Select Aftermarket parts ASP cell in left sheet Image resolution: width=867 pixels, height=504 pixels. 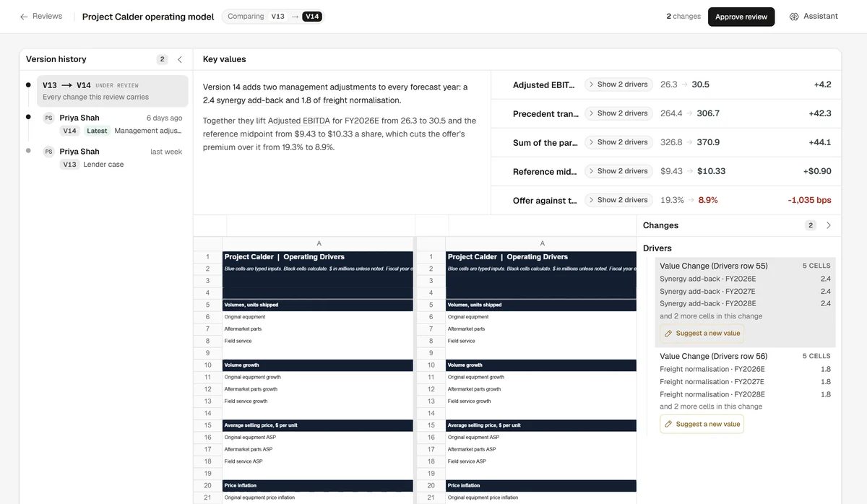click(x=319, y=449)
